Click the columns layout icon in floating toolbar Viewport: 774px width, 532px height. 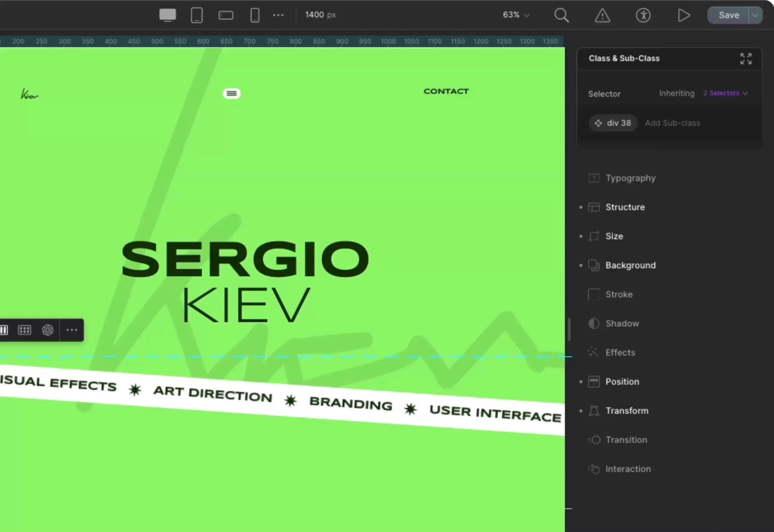coord(4,330)
